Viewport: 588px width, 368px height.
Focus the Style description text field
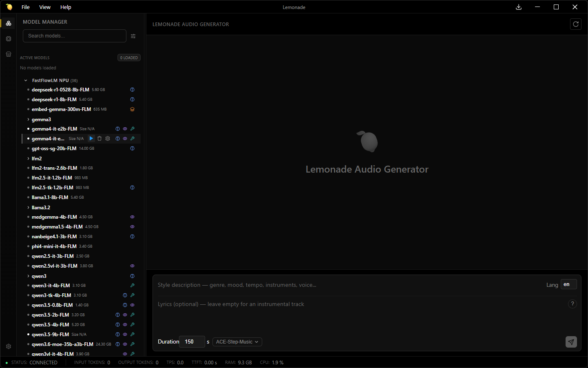(349, 285)
